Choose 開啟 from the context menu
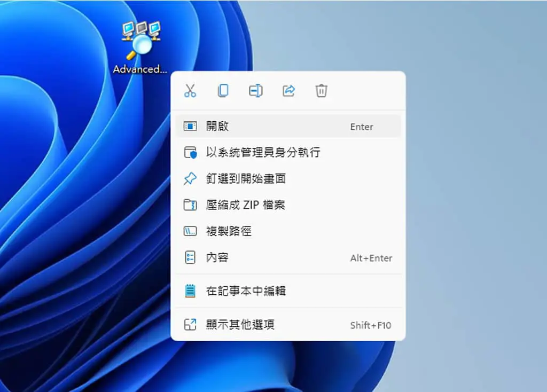Image resolution: width=547 pixels, height=392 pixels. (288, 126)
